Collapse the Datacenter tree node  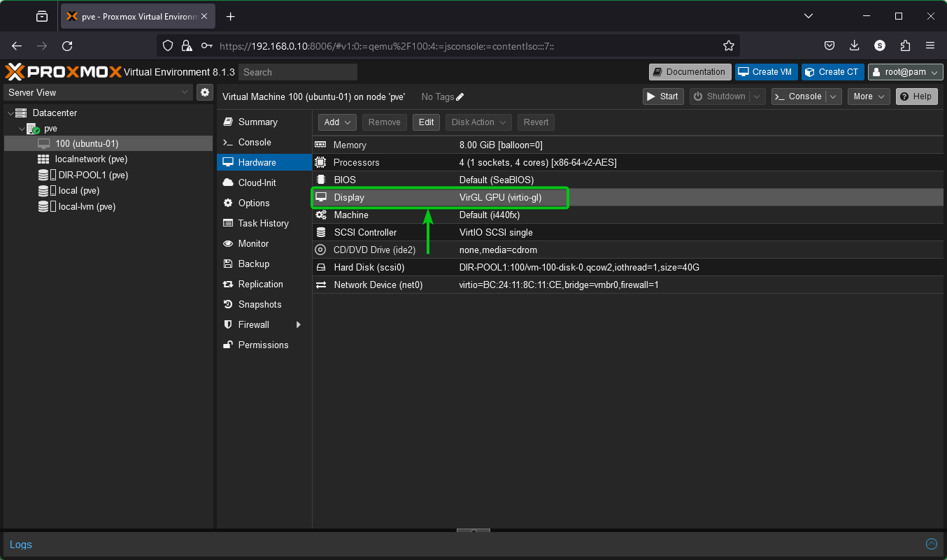pyautogui.click(x=10, y=113)
